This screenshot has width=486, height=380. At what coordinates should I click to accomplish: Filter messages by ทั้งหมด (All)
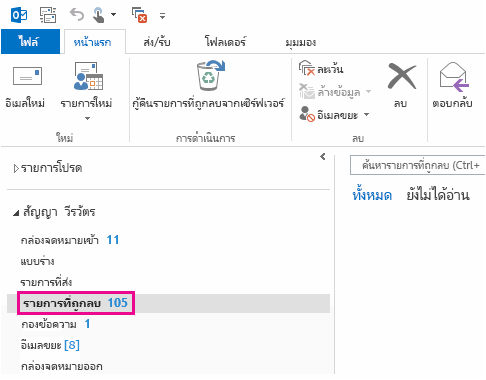(x=372, y=195)
